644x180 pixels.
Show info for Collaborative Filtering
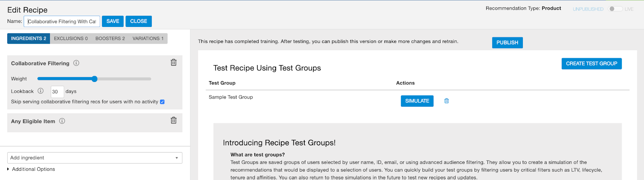coord(76,63)
